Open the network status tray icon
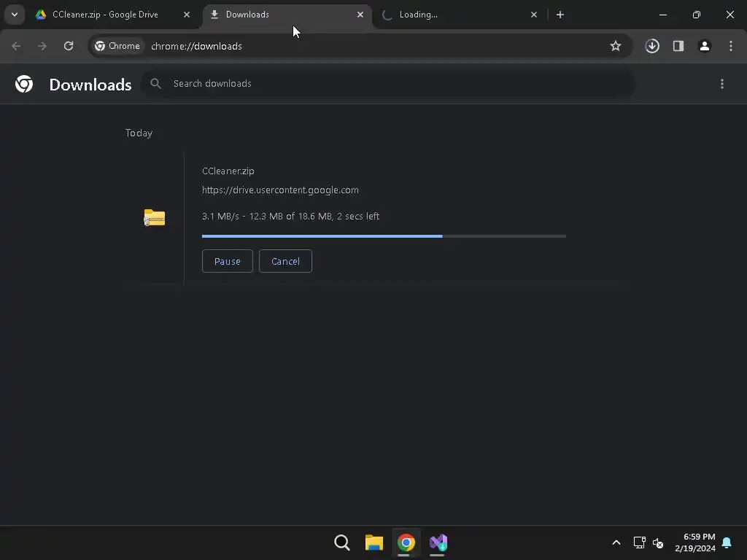The width and height of the screenshot is (747, 560). (x=639, y=542)
